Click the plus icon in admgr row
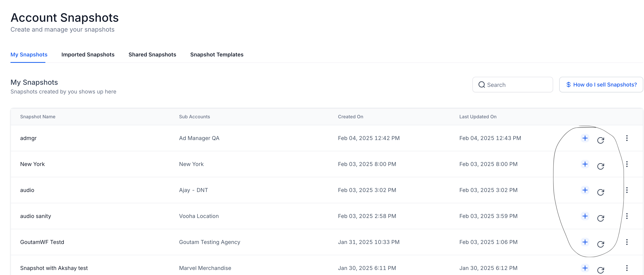This screenshot has width=644, height=275. pyautogui.click(x=585, y=138)
